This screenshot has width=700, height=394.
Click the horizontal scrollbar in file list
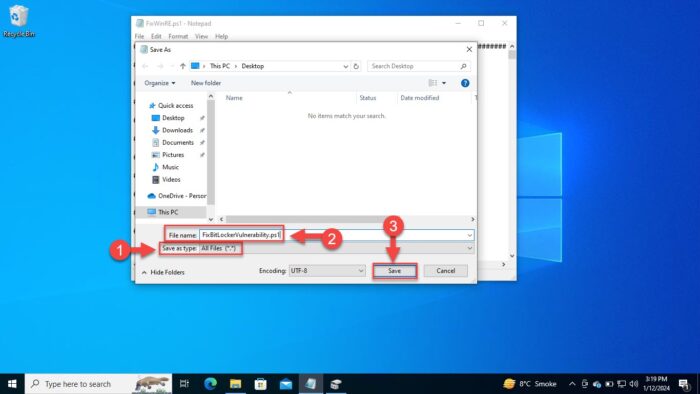307,219
